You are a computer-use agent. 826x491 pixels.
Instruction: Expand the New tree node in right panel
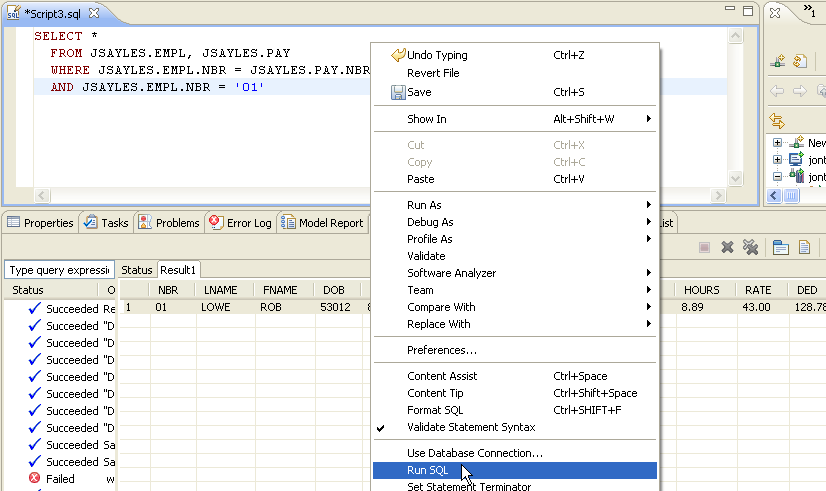pyautogui.click(x=777, y=143)
